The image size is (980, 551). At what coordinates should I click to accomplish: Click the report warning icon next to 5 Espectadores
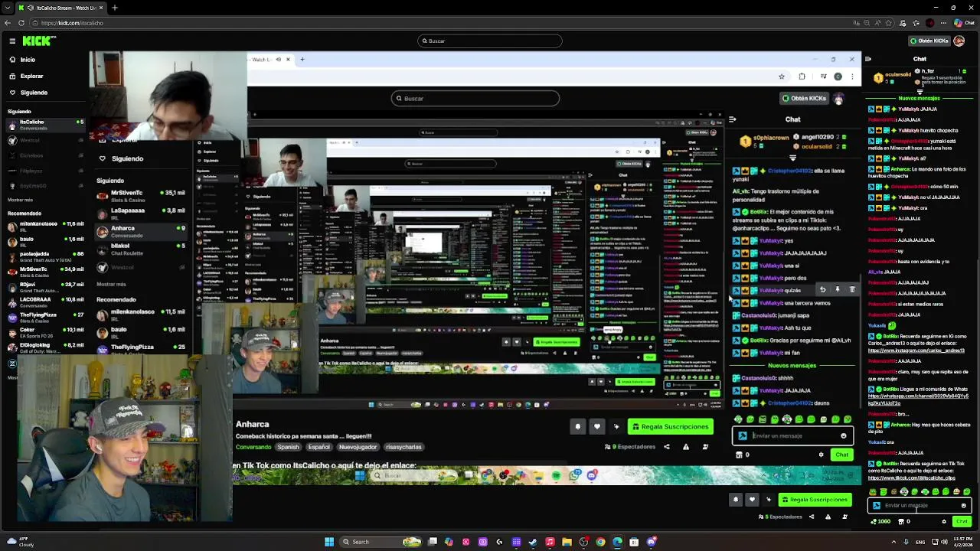tap(828, 517)
